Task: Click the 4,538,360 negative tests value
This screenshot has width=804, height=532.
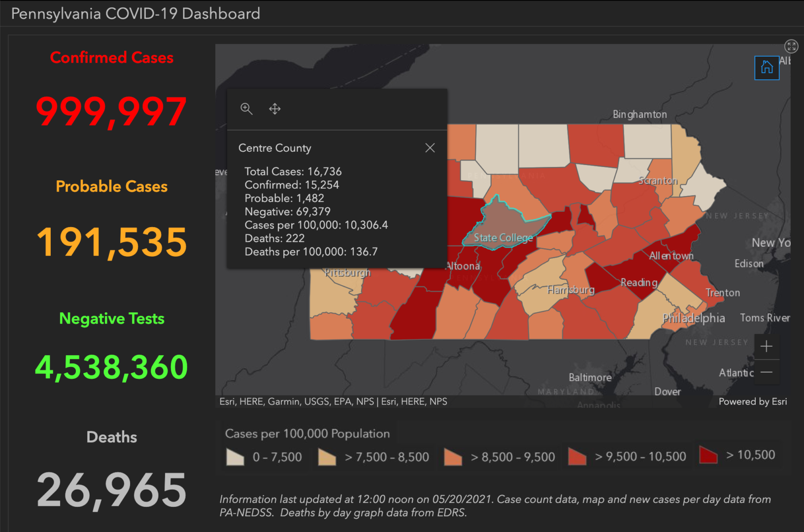Action: [112, 367]
